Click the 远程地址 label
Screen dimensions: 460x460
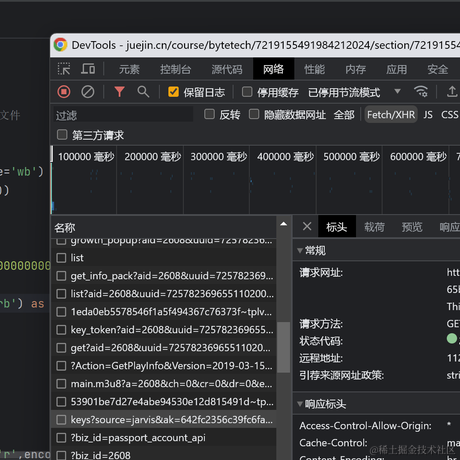click(321, 358)
